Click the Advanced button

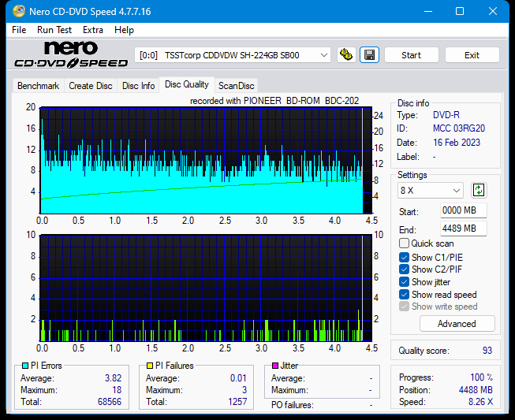[457, 324]
